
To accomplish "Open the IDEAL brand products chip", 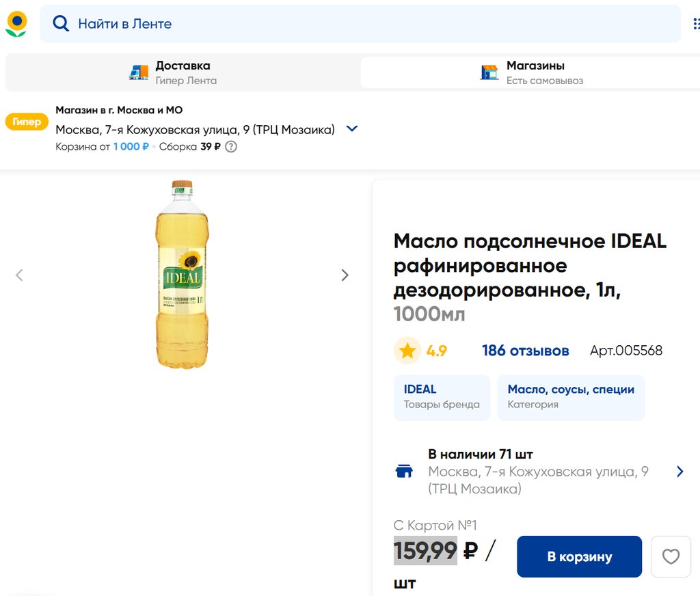I will [442, 396].
